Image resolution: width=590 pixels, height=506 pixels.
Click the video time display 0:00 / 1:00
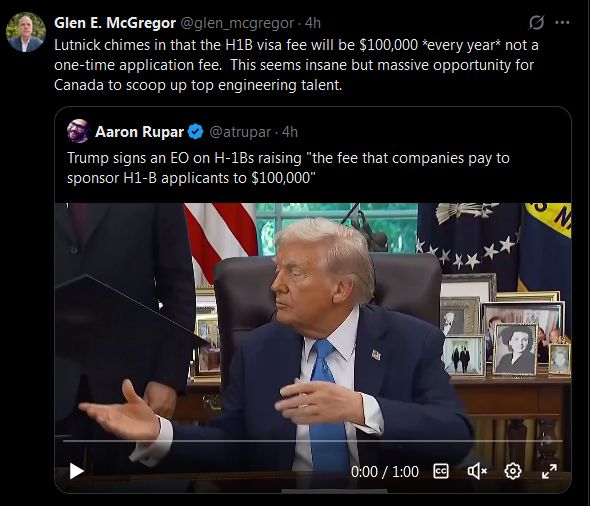coord(385,471)
